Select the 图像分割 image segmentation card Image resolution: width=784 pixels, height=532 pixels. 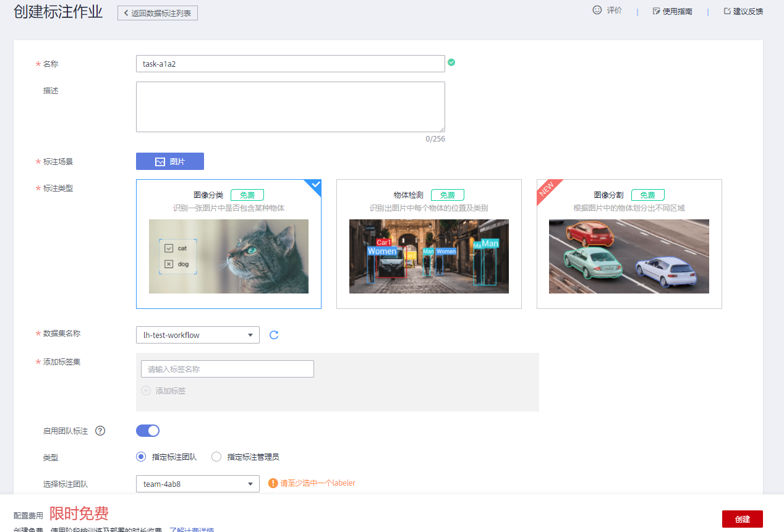629,244
